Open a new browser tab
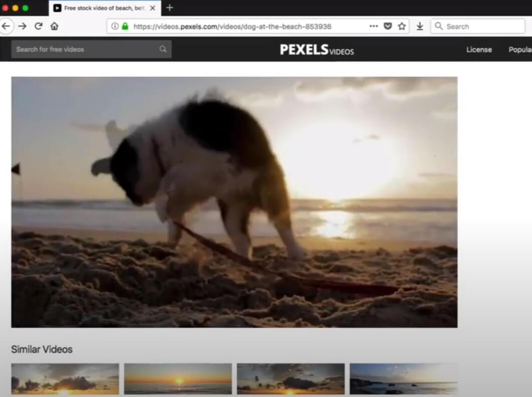The height and width of the screenshot is (397, 532). coord(169,8)
